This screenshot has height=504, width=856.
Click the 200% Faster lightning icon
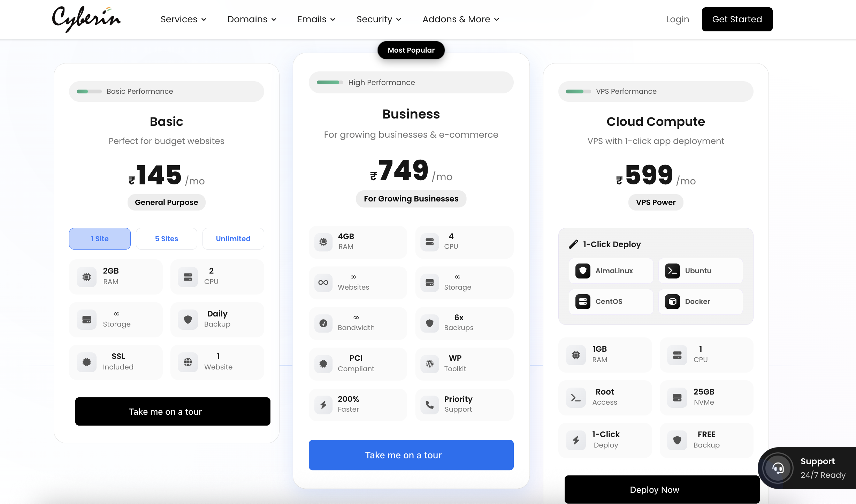[323, 404]
